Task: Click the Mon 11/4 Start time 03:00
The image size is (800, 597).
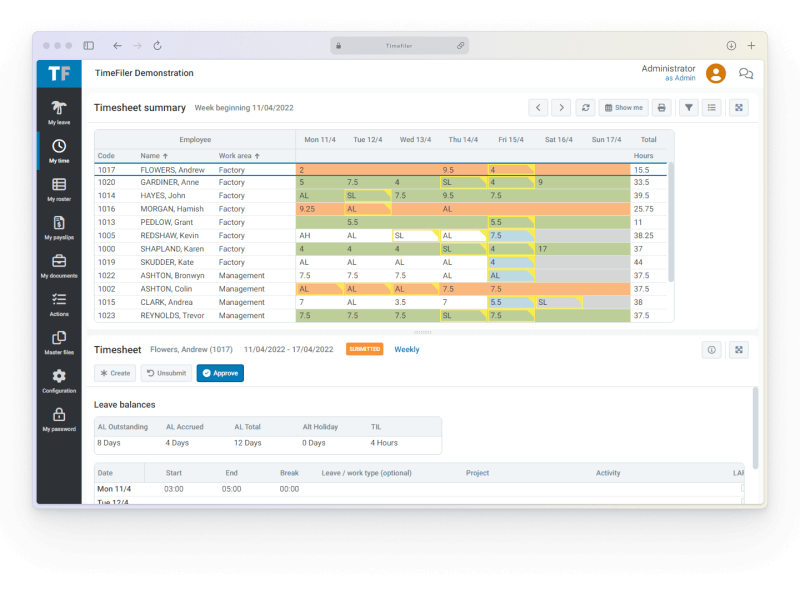Action: click(x=173, y=489)
